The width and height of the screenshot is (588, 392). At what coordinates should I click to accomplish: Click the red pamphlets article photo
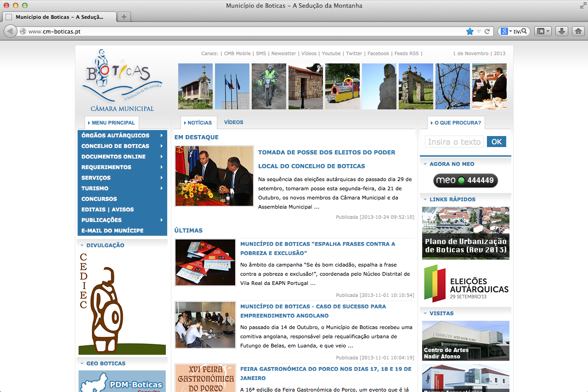(205, 262)
